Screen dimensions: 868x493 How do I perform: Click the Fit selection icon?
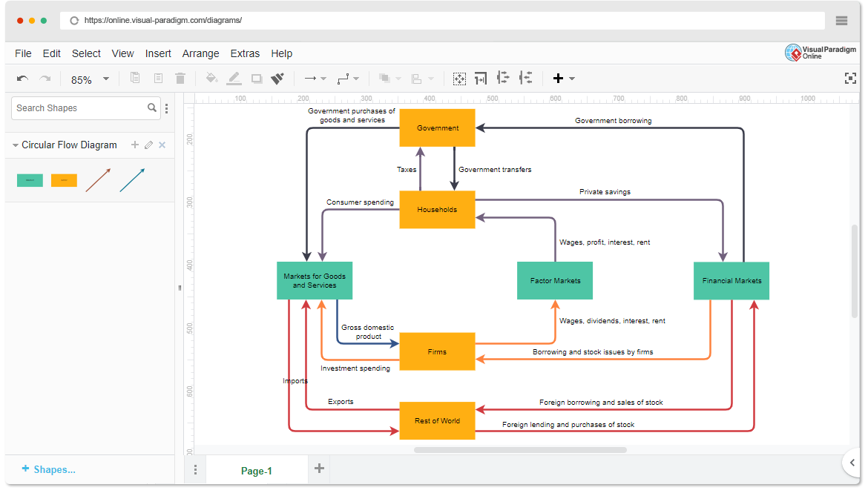click(x=459, y=79)
